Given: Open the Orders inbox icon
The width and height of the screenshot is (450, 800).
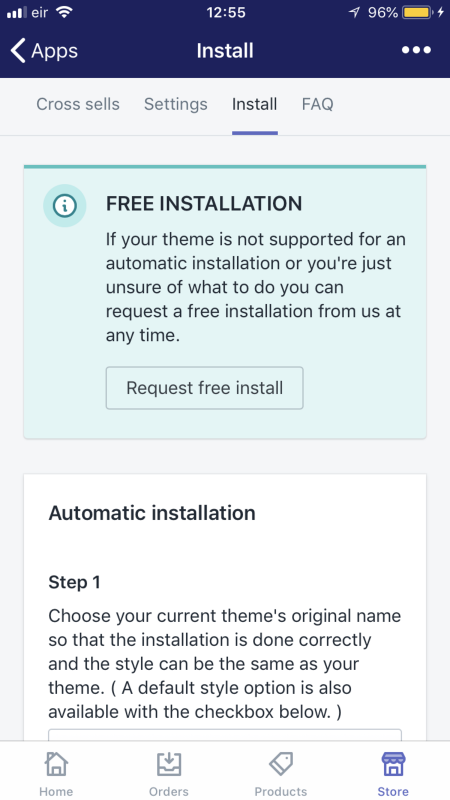Looking at the screenshot, I should point(169,764).
